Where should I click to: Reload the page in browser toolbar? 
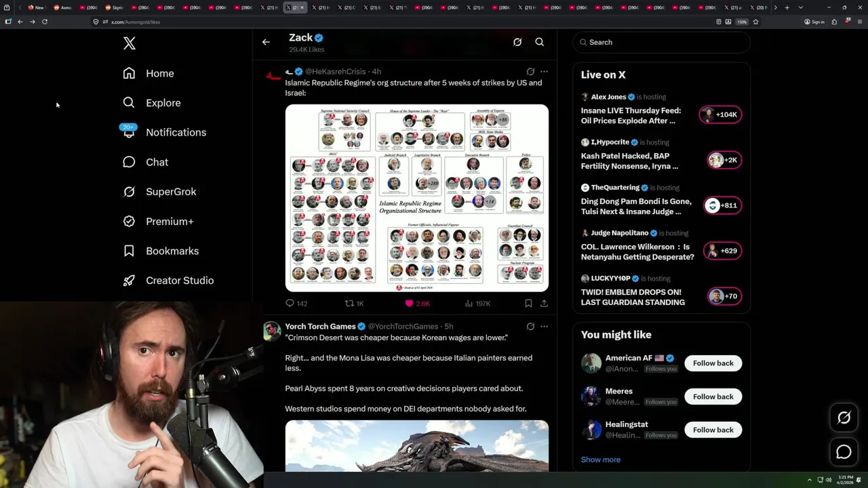point(45,22)
